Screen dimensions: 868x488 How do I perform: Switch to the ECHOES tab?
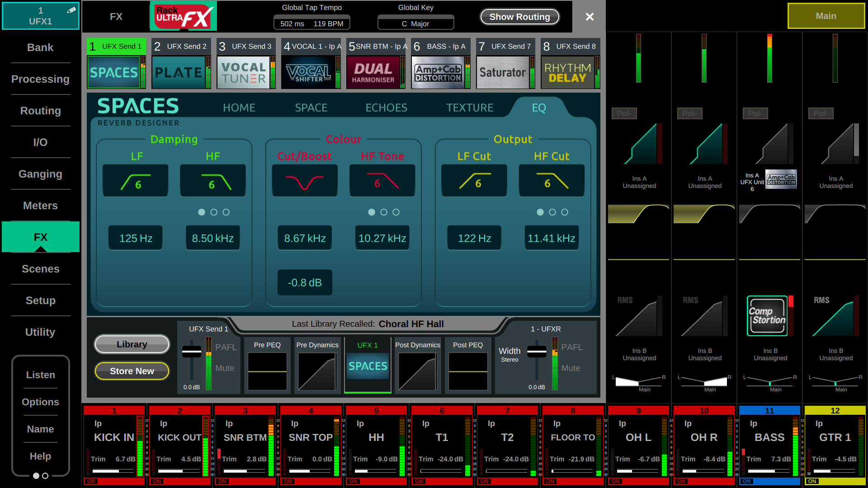[x=386, y=108]
